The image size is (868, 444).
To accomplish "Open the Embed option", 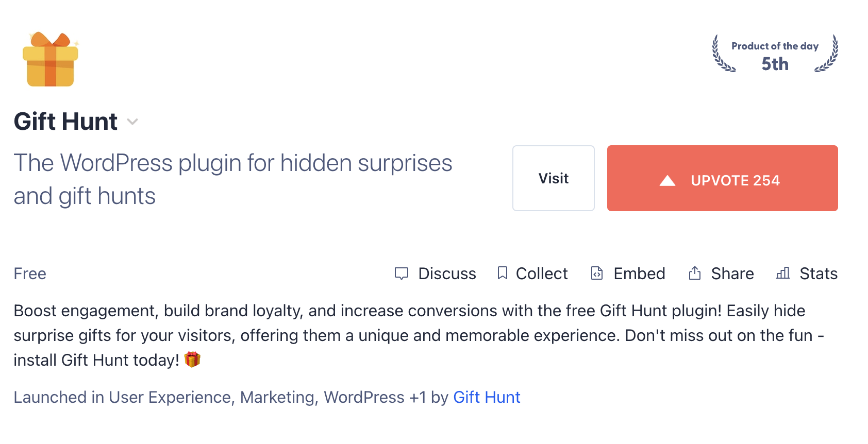I will [639, 274].
